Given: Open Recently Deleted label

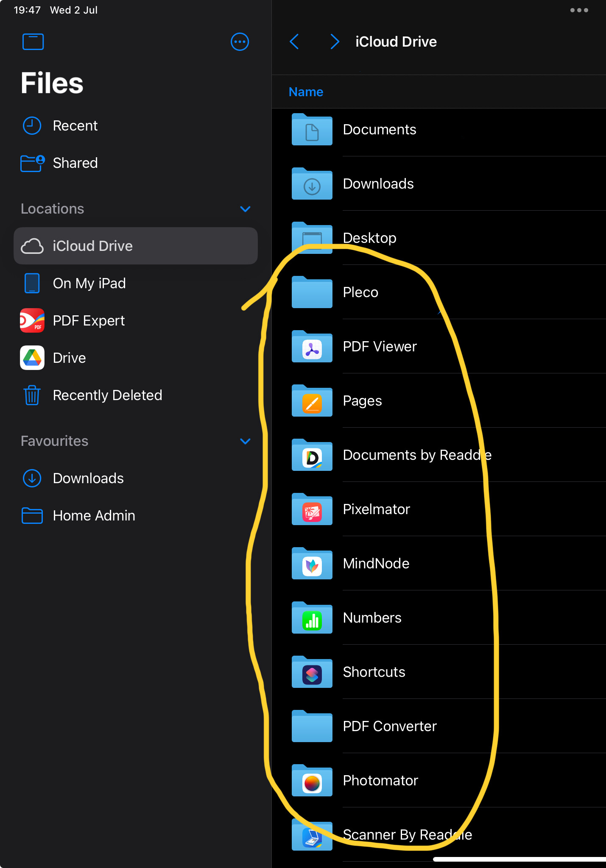Looking at the screenshot, I should pos(107,395).
